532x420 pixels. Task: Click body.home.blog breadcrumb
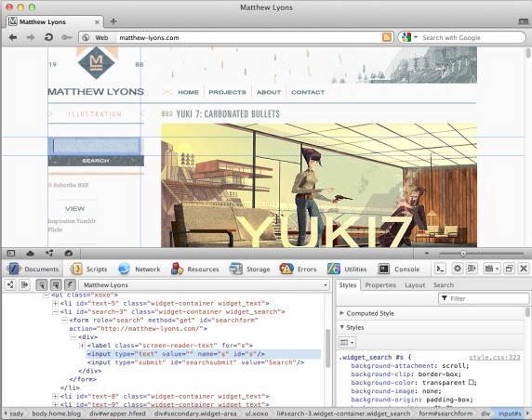click(x=57, y=413)
